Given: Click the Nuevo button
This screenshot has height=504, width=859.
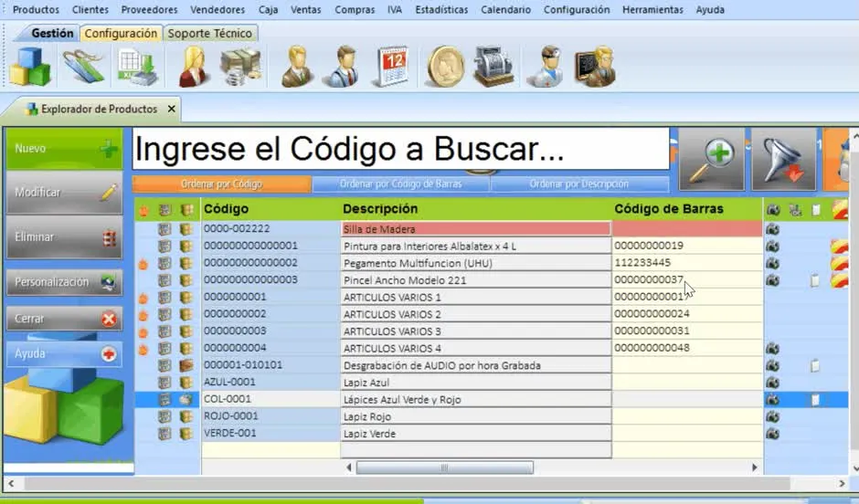Looking at the screenshot, I should pyautogui.click(x=64, y=148).
